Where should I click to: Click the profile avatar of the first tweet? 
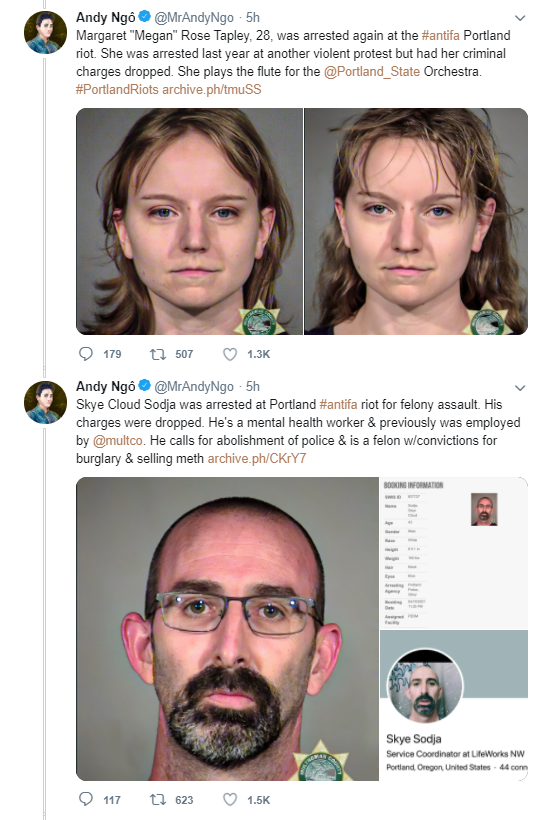pyautogui.click(x=45, y=32)
